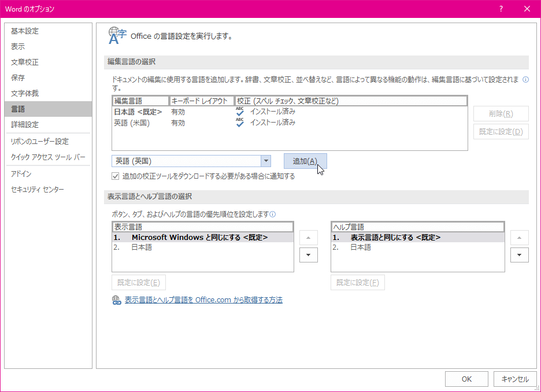The width and height of the screenshot is (541, 392).
Task: Move help language up with arrow button
Action: (x=519, y=238)
